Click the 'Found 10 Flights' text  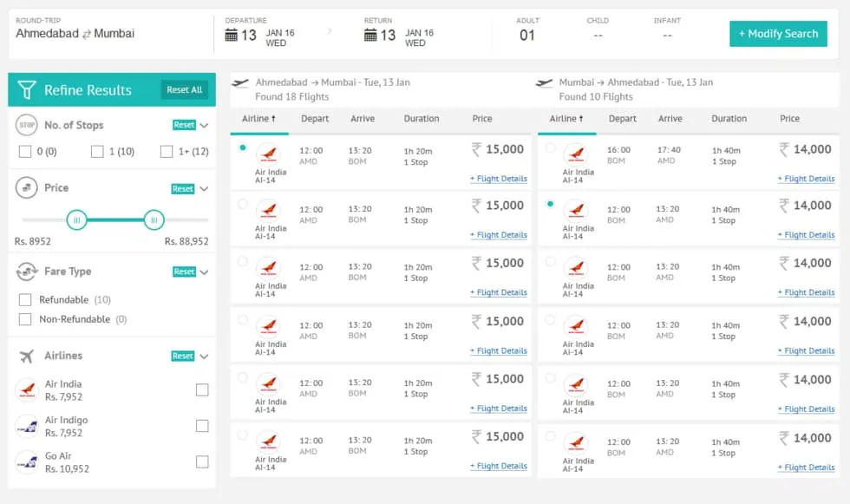596,97
